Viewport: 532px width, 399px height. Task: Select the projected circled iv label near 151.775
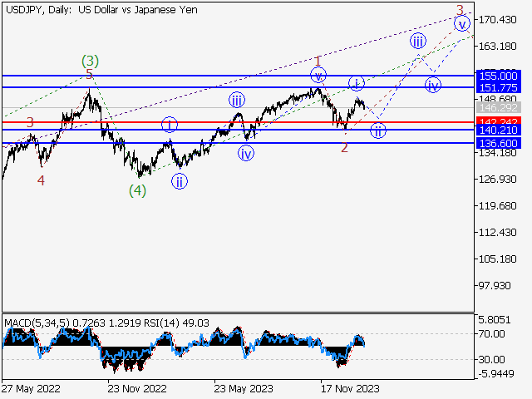[x=433, y=85]
